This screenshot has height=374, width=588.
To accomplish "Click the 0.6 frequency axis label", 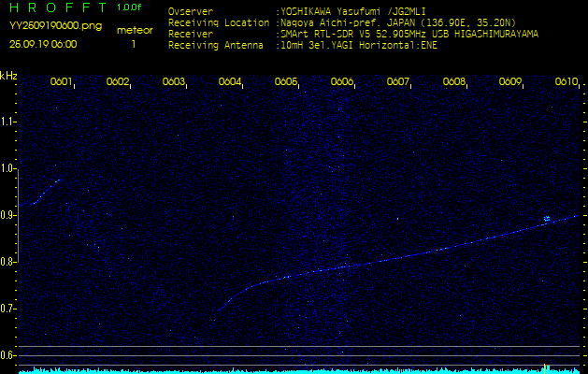I will pyautogui.click(x=8, y=355).
